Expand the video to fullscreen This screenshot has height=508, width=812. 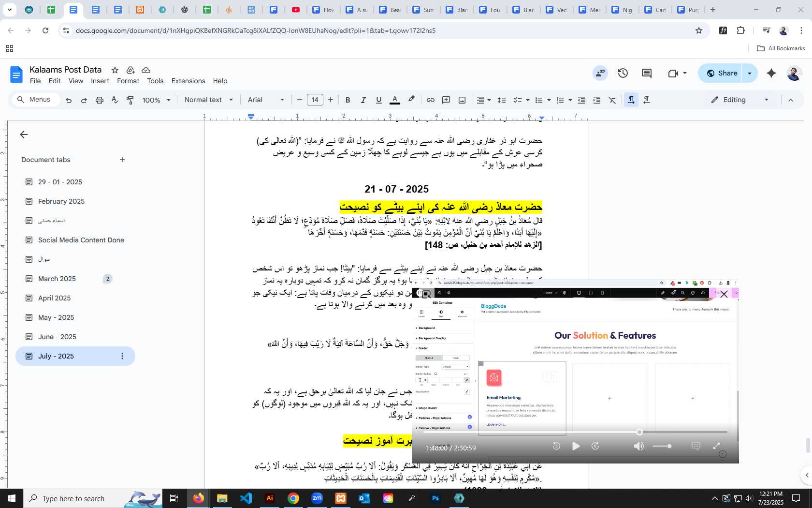click(717, 446)
